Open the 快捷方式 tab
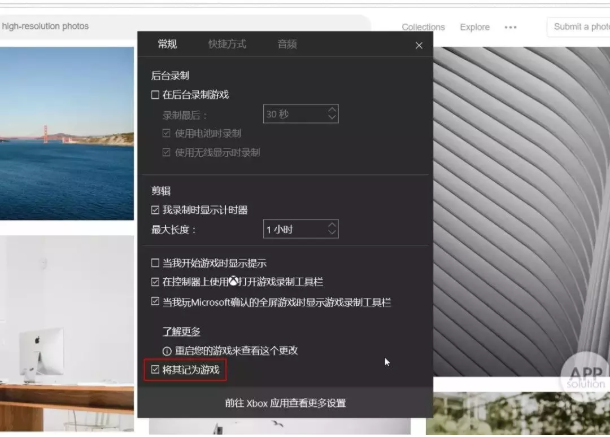The width and height of the screenshot is (610, 437). (x=227, y=44)
